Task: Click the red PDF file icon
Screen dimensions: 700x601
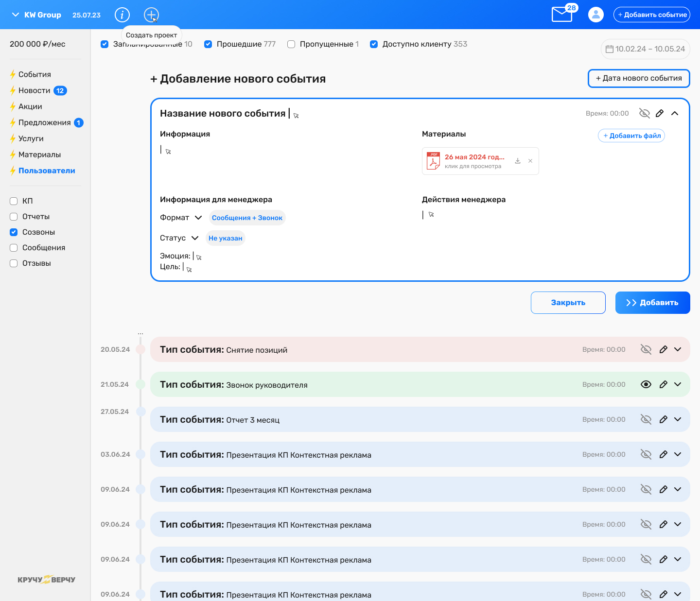Action: point(433,161)
